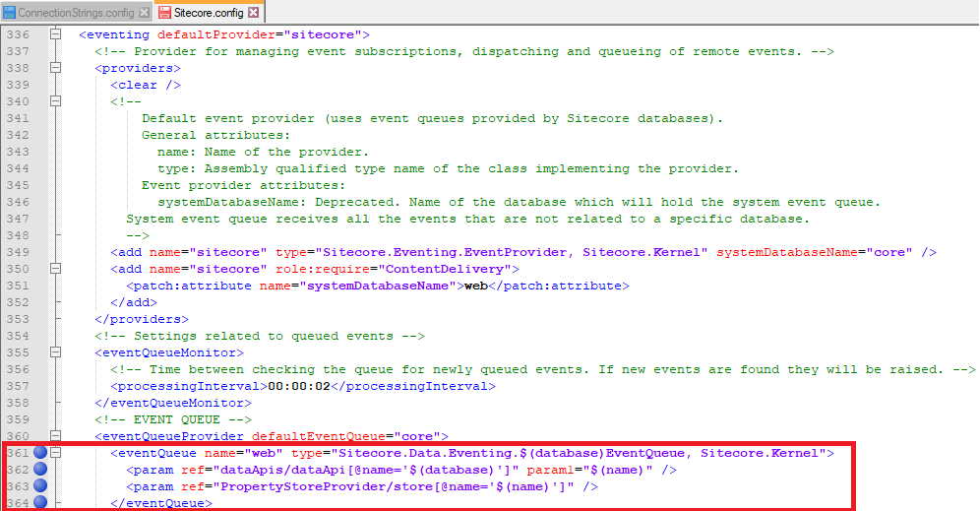Click the bookmark dot beside line 364

point(40,502)
